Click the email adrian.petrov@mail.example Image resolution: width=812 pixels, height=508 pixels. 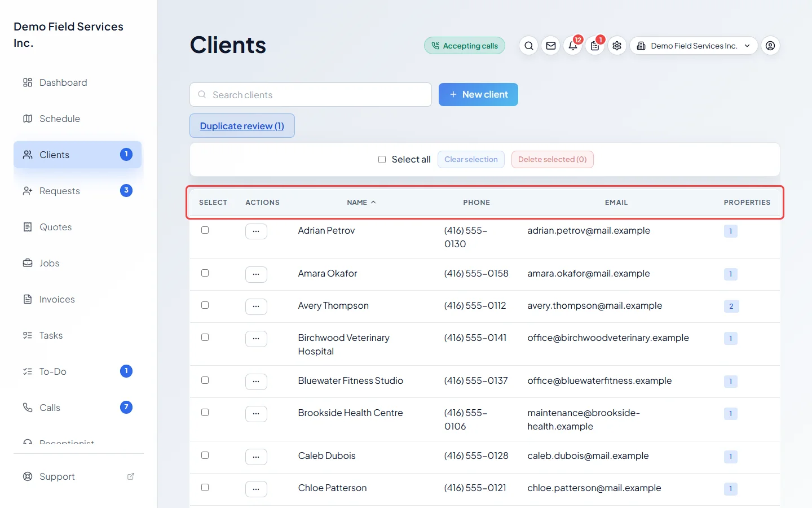[x=589, y=230]
